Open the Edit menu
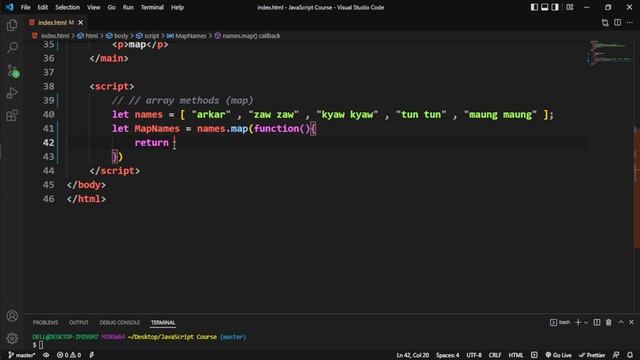This screenshot has height=360, width=640. coord(42,7)
